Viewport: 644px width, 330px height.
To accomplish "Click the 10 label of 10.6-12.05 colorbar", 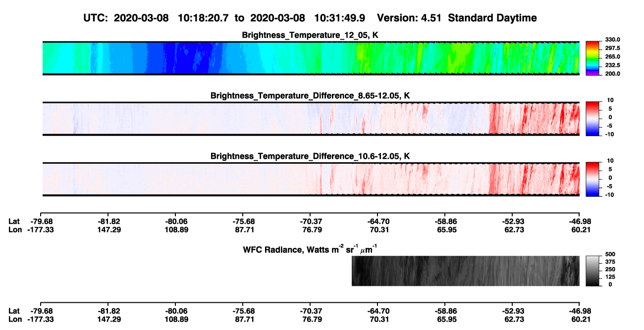I will (611, 161).
